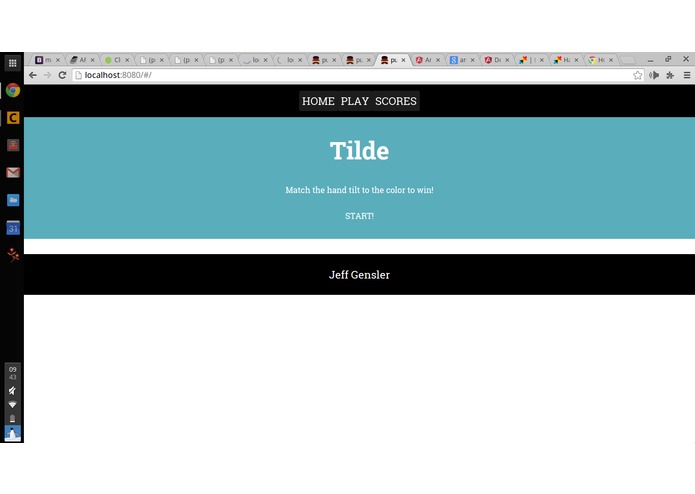This screenshot has width=695, height=494.
Task: Open the orange C app in shelf
Action: click(x=13, y=118)
